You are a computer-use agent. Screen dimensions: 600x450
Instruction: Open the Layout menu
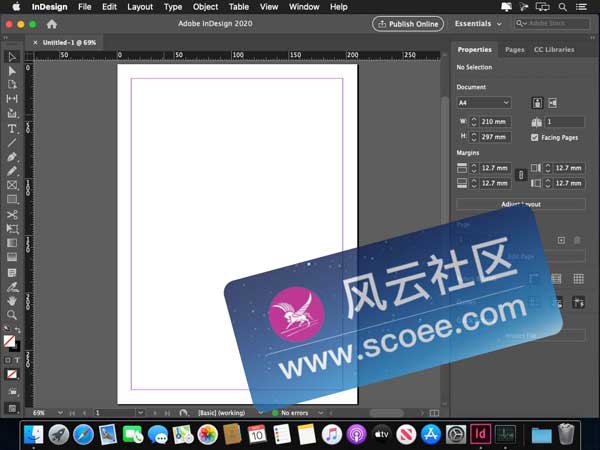[140, 7]
